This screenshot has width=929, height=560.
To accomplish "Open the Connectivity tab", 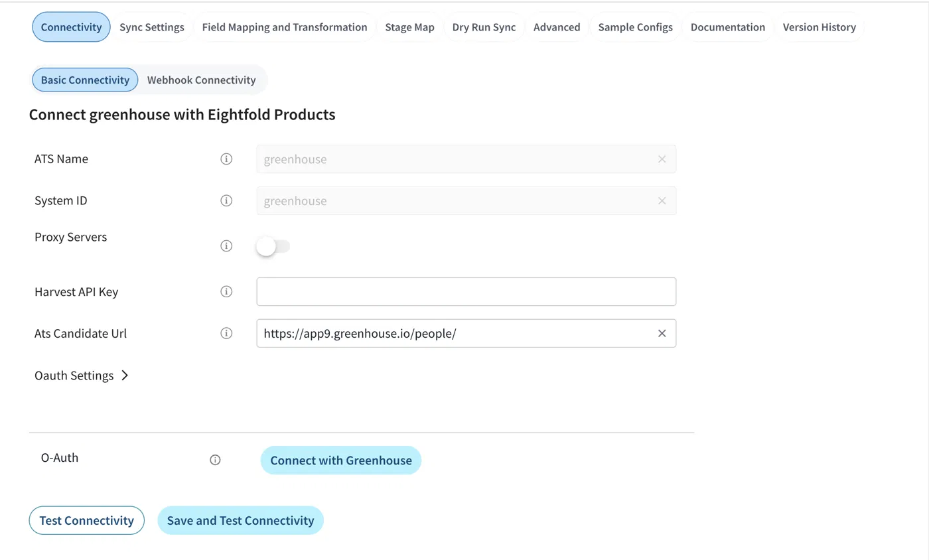I will [x=71, y=27].
